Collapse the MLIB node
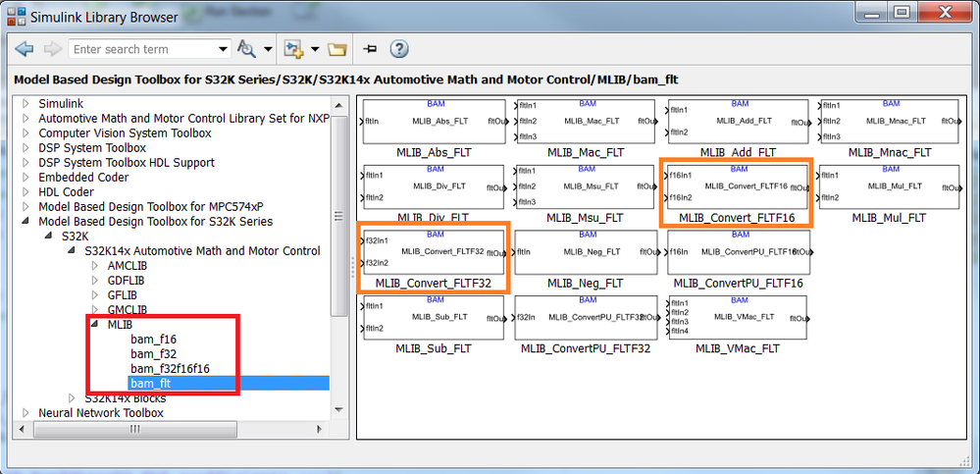Screen dimensions: 980x474 pos(95,325)
